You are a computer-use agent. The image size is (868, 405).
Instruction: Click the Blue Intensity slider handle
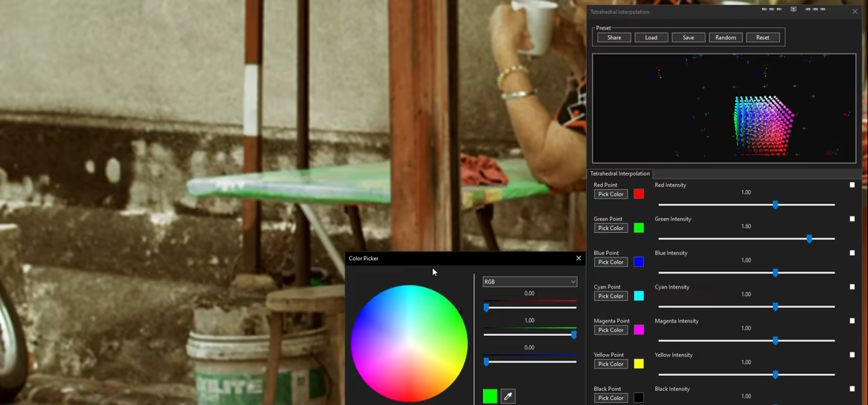pos(775,273)
